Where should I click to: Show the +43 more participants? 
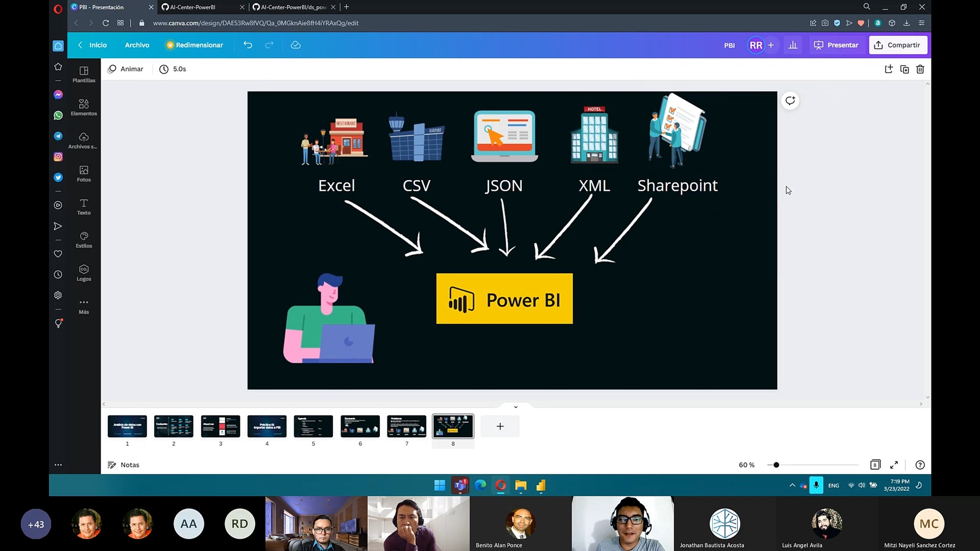point(36,524)
